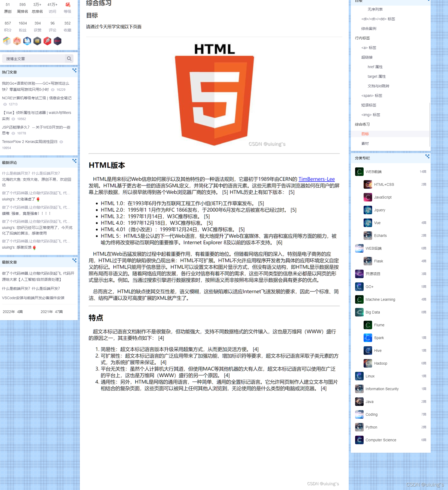Jump to <span> 标签 section
The width and height of the screenshot is (448, 490).
click(372, 96)
